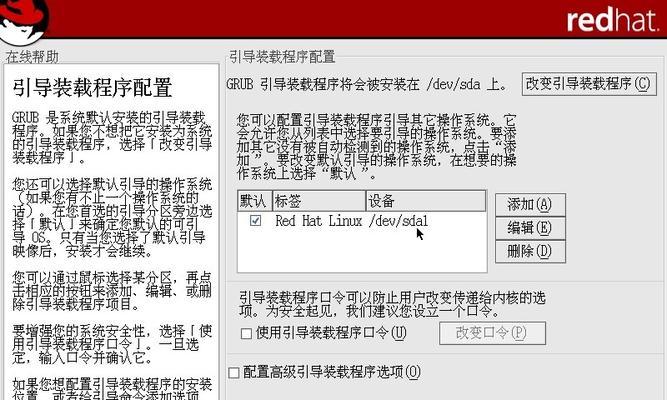Click the 引导装载程序配置 help heading
Image resolution: width=667 pixels, height=400 pixels.
[92, 88]
